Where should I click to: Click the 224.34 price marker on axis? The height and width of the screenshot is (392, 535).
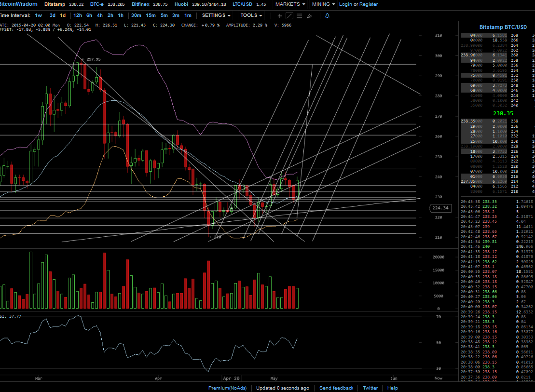[x=440, y=208]
